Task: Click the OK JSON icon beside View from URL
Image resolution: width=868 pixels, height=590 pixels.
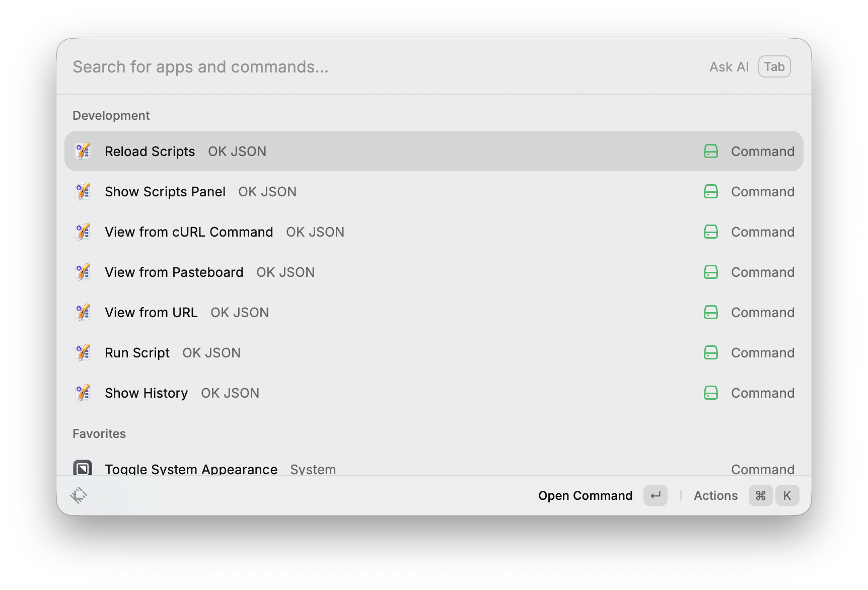Action: 83,312
